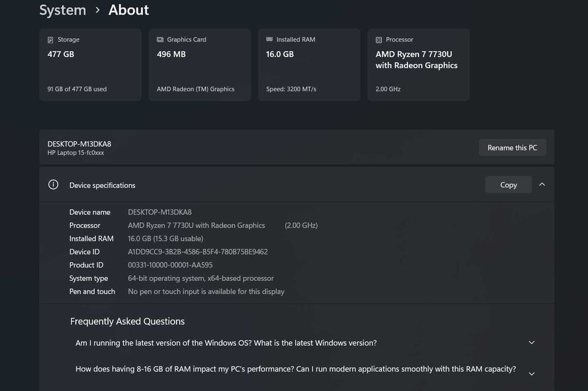Screen dimensions: 588x391
Task: Click the Product ID value text
Action: [170, 265]
